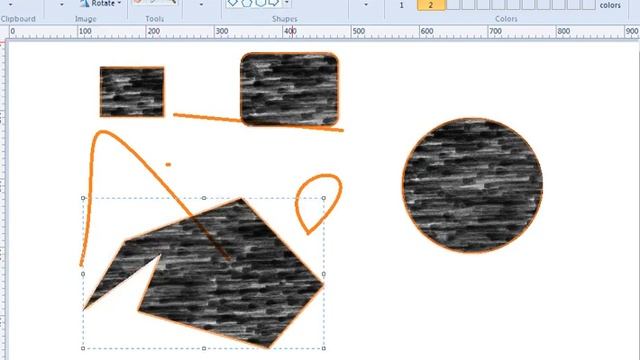Click the Colors group label

(506, 19)
